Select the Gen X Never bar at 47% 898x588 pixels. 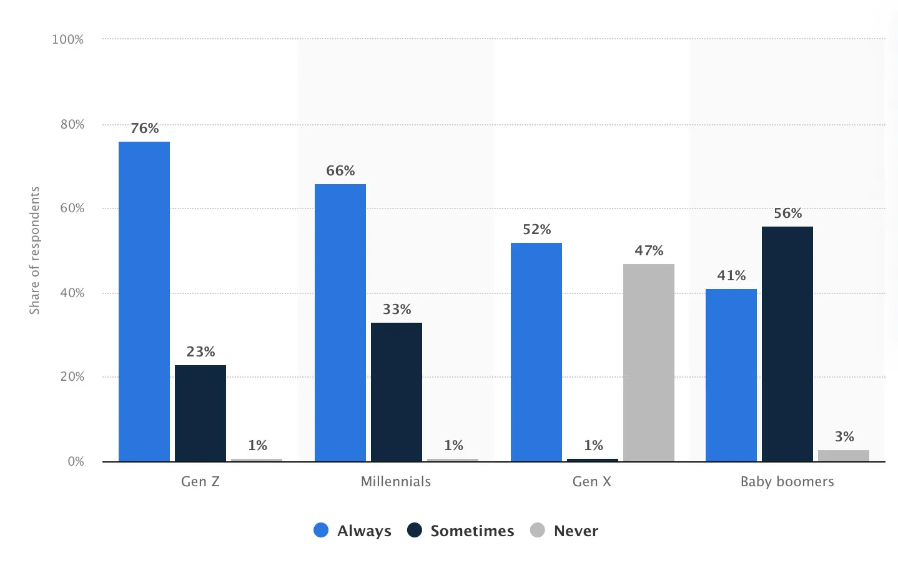(x=649, y=363)
